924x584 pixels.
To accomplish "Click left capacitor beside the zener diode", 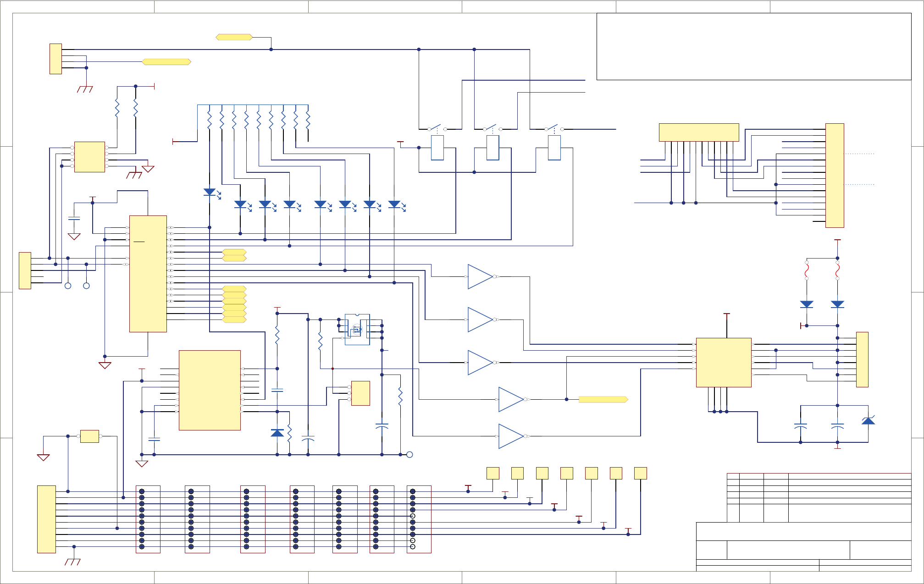I will (x=800, y=425).
